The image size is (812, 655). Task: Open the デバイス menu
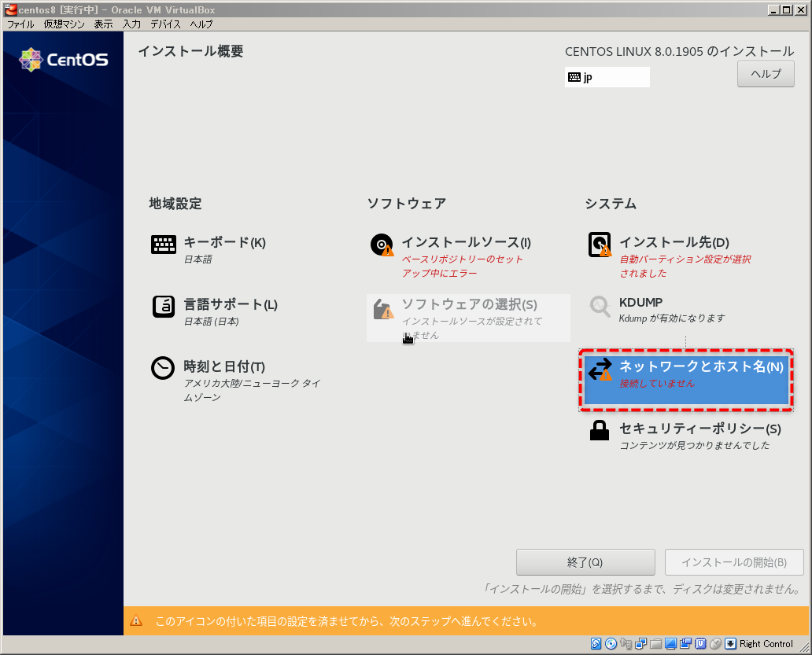[165, 24]
